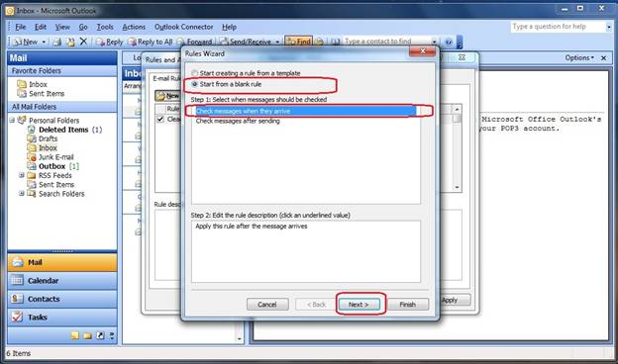Click the Delete X icon in the toolbar
618x364 pixels.
pos(83,41)
